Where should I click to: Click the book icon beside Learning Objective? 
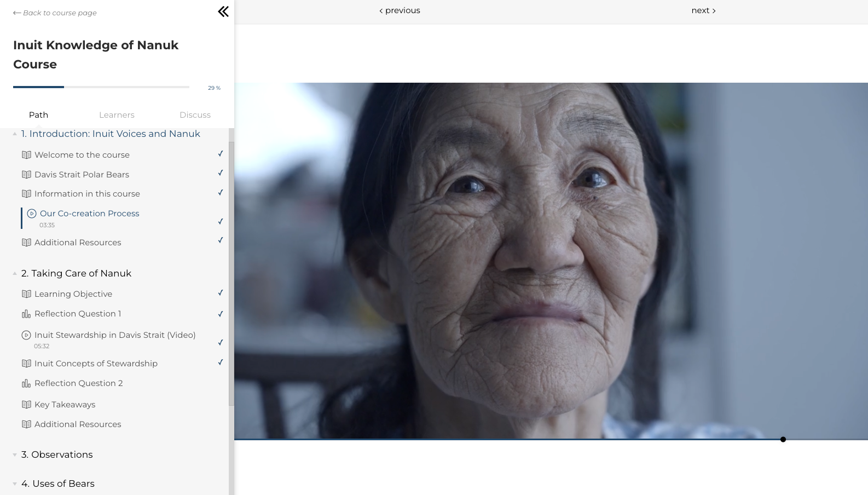(26, 294)
